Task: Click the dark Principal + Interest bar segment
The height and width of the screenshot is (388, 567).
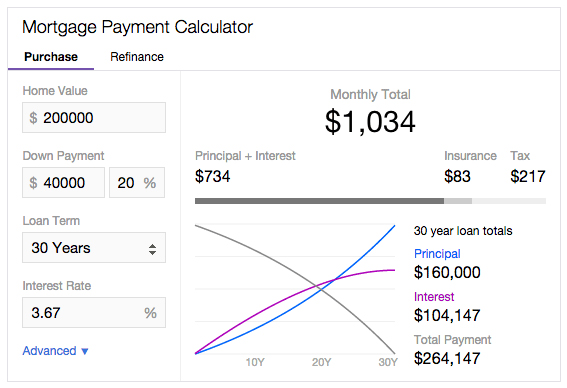Action: click(319, 201)
